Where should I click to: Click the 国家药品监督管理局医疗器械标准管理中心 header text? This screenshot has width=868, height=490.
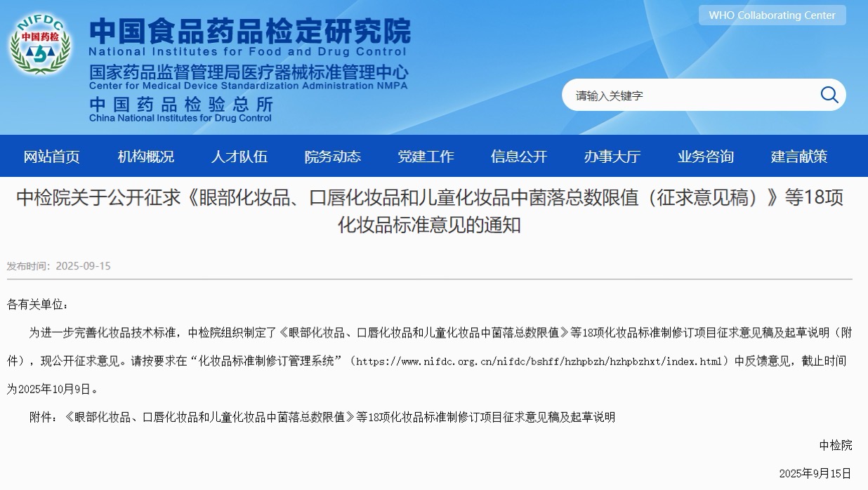pyautogui.click(x=248, y=72)
